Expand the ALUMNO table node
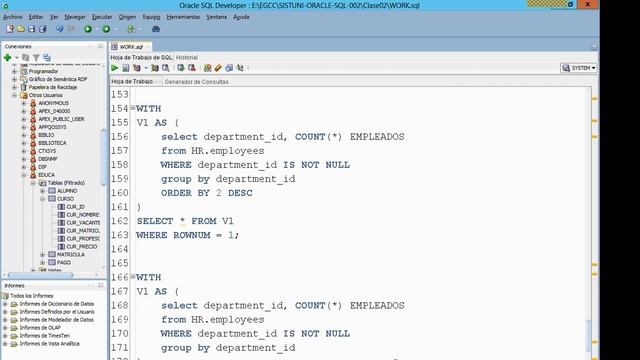This screenshot has height=360, width=640. pyautogui.click(x=42, y=191)
